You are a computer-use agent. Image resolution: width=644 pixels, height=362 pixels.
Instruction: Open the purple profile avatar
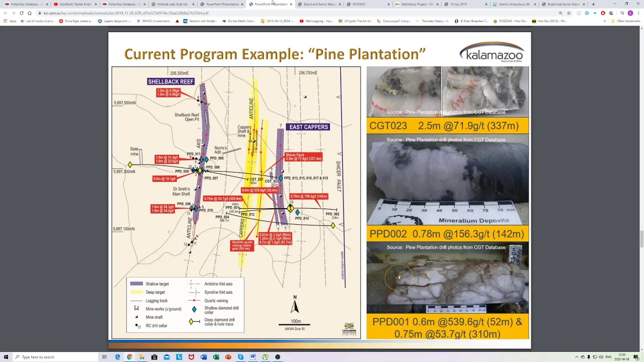click(630, 13)
